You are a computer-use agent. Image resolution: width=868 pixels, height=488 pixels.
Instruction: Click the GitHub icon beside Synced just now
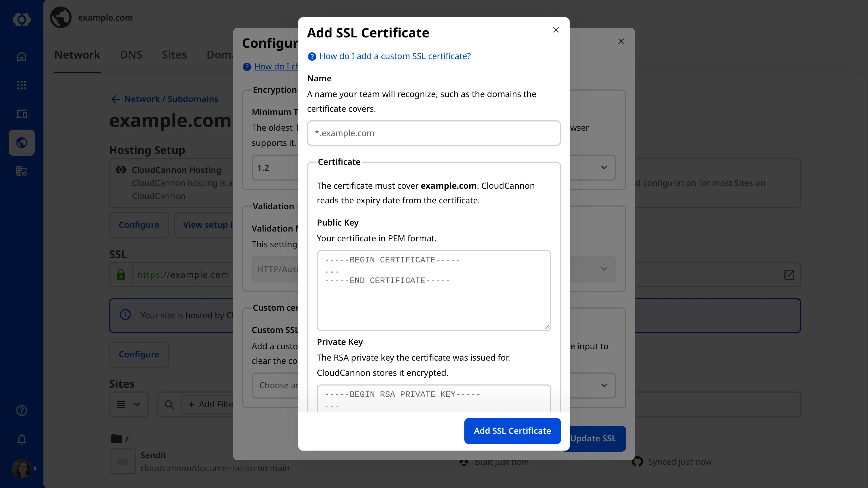point(637,462)
